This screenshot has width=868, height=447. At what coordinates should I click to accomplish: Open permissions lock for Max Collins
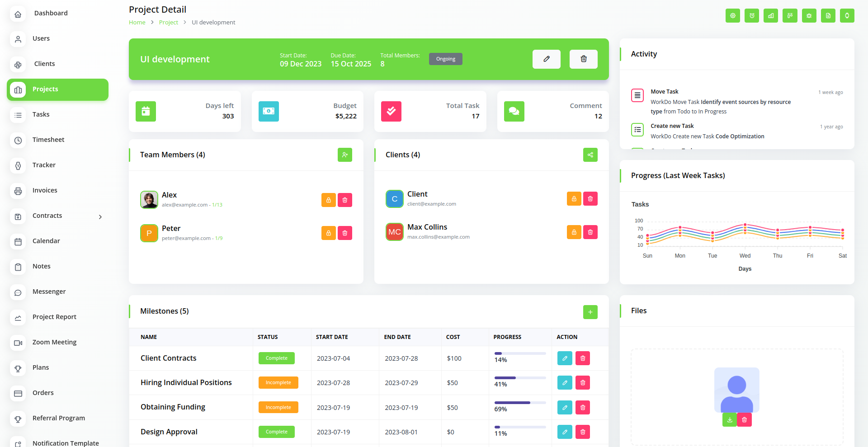(574, 232)
